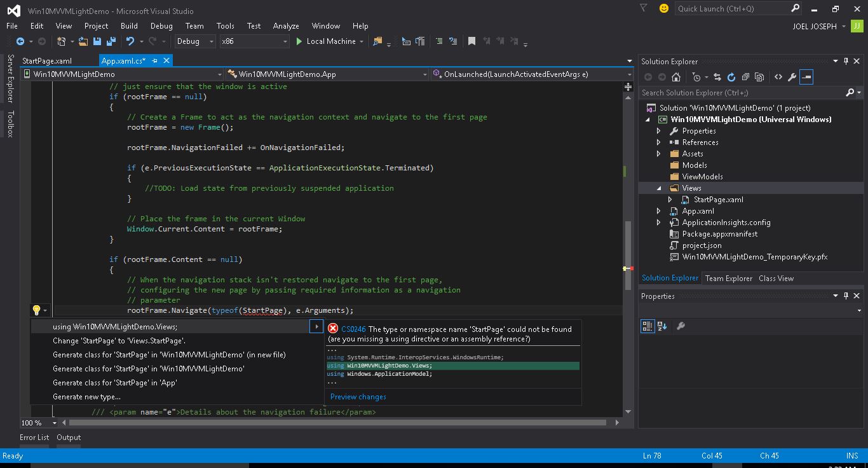Switch to the StartPage.xaml tab
The height and width of the screenshot is (468, 868).
[47, 61]
